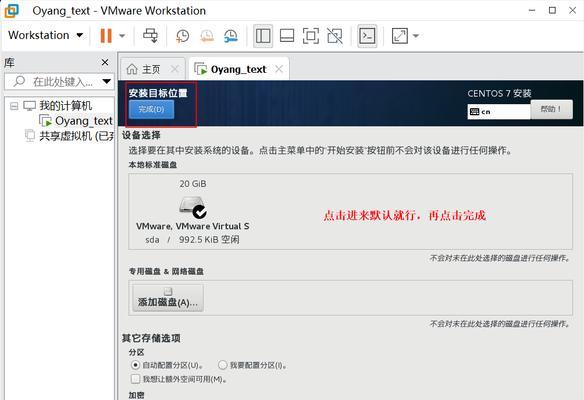Select the 20 GiB VMware virtual disk

coord(193,211)
